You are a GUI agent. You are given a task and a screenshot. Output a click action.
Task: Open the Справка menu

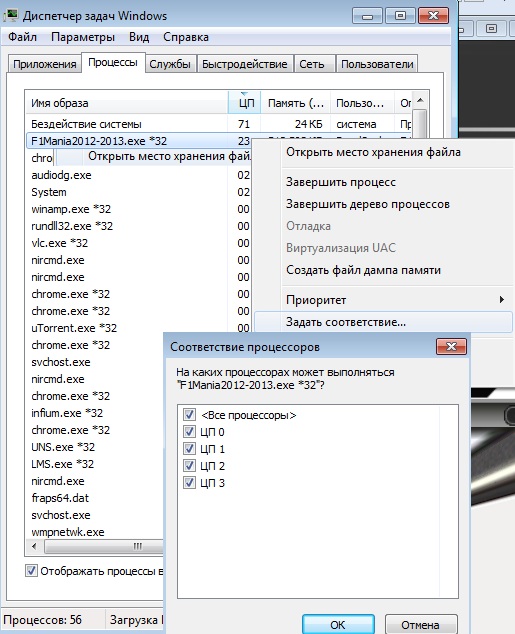click(x=186, y=37)
